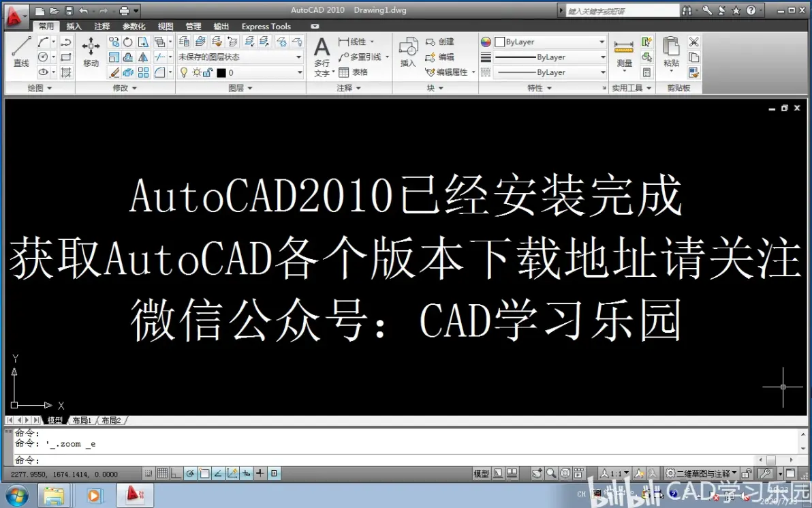The width and height of the screenshot is (812, 508).
Task: Toggle Snap mode in status bar
Action: [148, 473]
